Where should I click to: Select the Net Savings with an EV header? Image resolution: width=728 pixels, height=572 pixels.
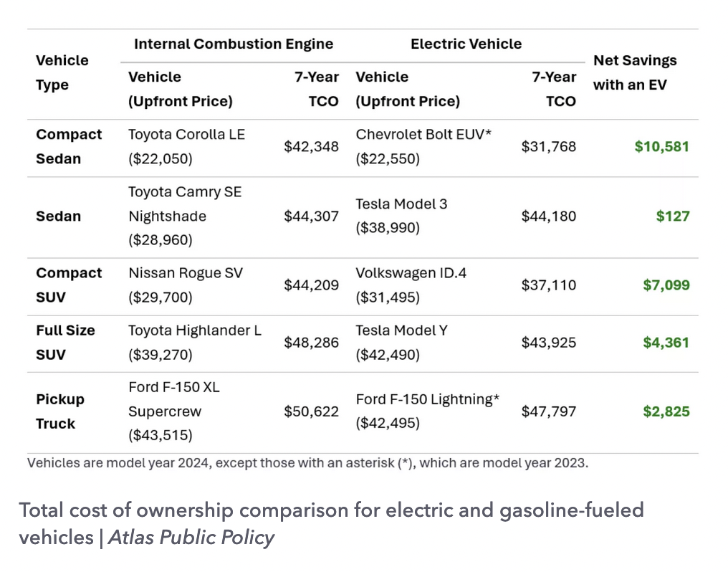[x=635, y=72]
